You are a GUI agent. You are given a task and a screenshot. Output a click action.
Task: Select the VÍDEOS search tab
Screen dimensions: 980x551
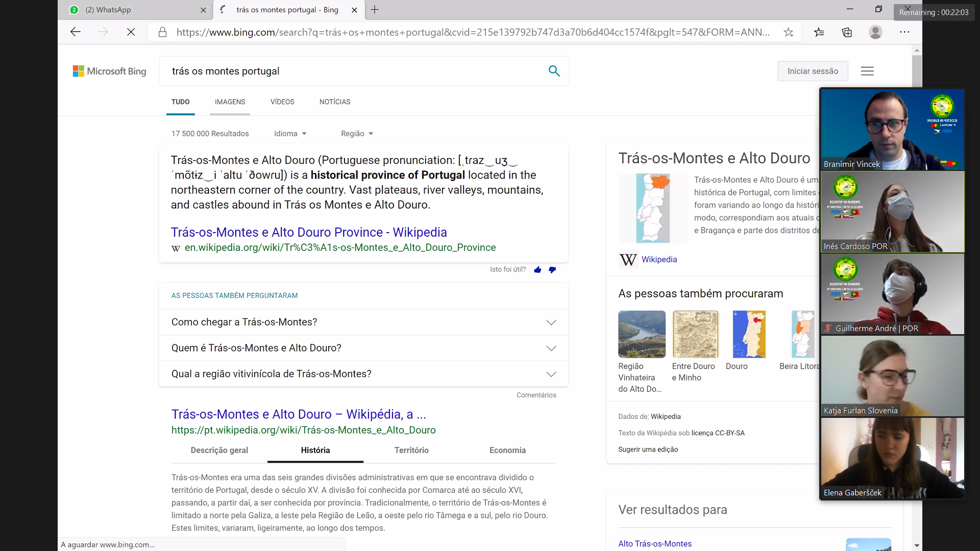[282, 102]
